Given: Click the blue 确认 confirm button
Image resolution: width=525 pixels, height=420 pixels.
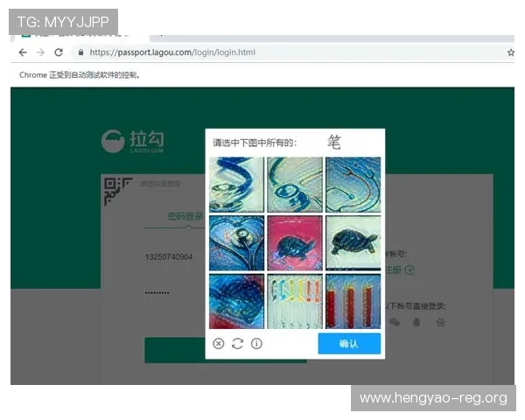Looking at the screenshot, I should pos(349,344).
